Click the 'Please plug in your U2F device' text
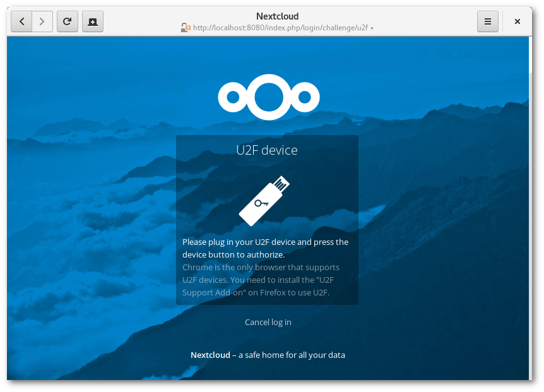The image size is (544, 392). pos(266,248)
